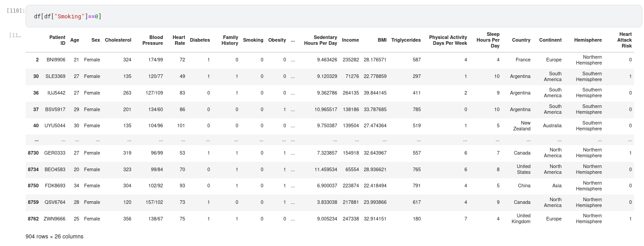This screenshot has height=246, width=644.
Task: Select the Heart Attack Risk column header
Action: [625, 40]
